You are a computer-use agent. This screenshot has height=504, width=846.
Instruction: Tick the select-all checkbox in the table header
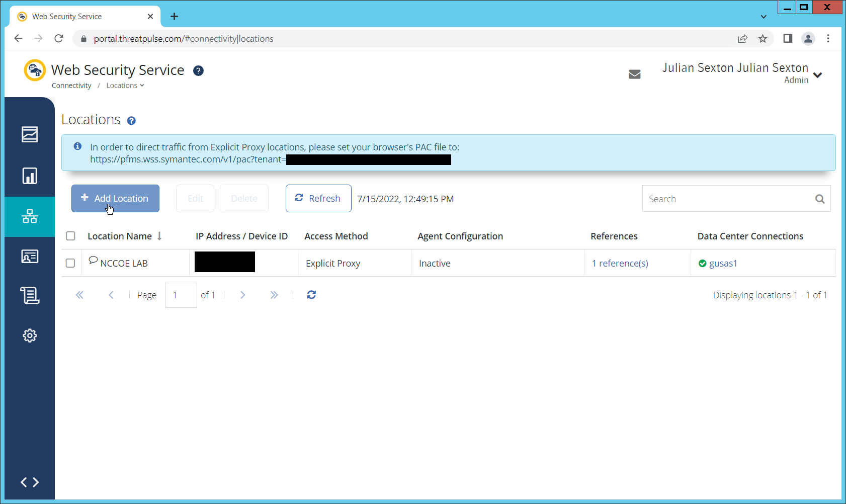pos(70,236)
